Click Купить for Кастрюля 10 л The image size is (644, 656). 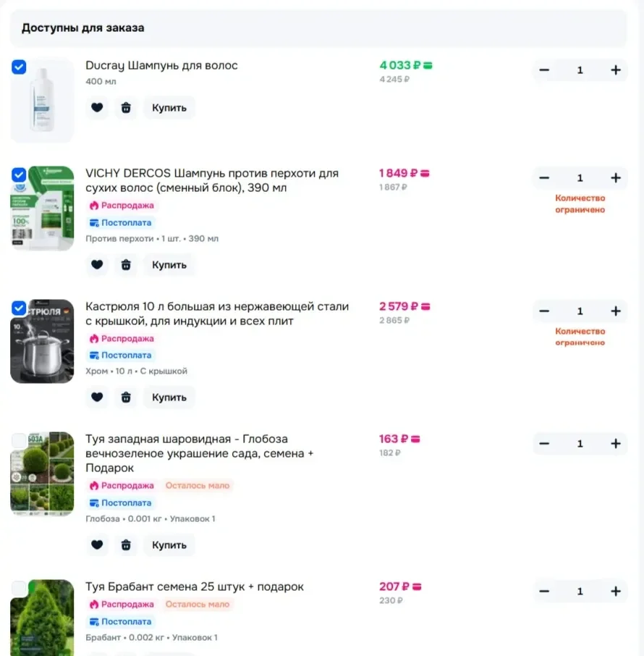coord(169,397)
